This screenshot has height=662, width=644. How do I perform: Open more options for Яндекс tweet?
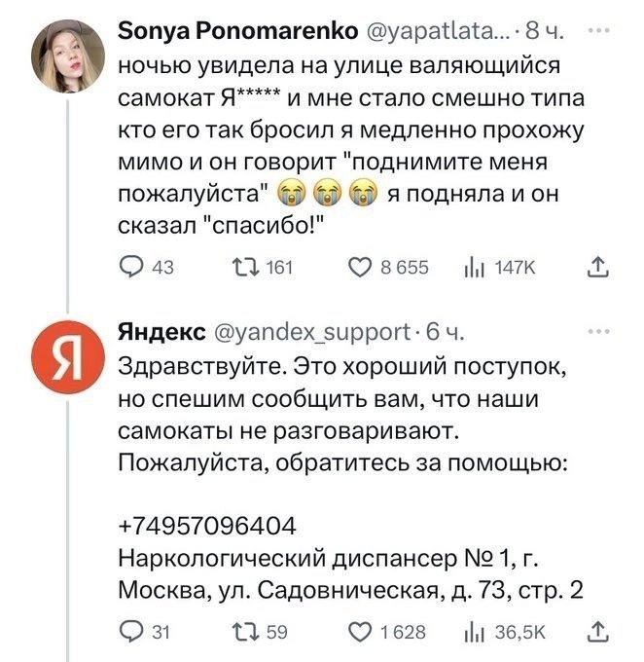point(602,331)
